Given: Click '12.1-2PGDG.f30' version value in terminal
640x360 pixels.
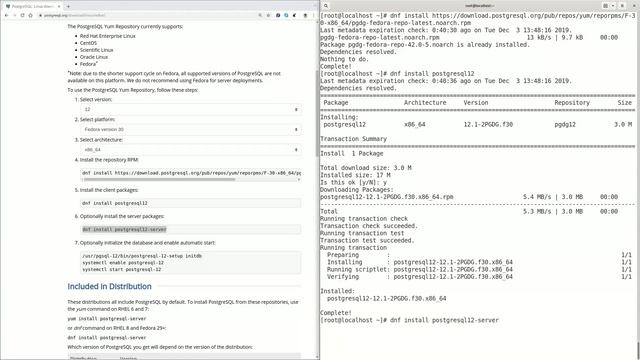Looking at the screenshot, I should point(488,124).
